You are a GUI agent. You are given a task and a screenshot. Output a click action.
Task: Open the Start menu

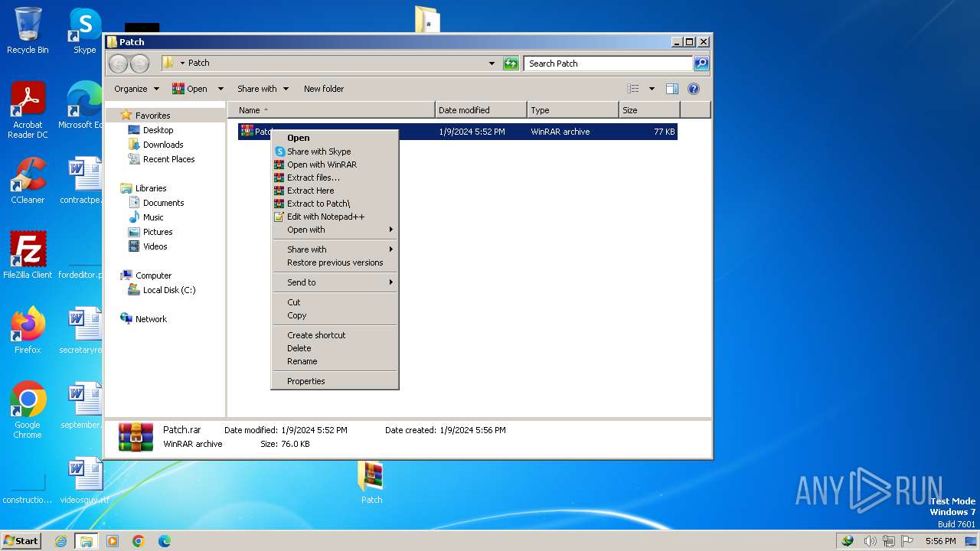(x=21, y=541)
